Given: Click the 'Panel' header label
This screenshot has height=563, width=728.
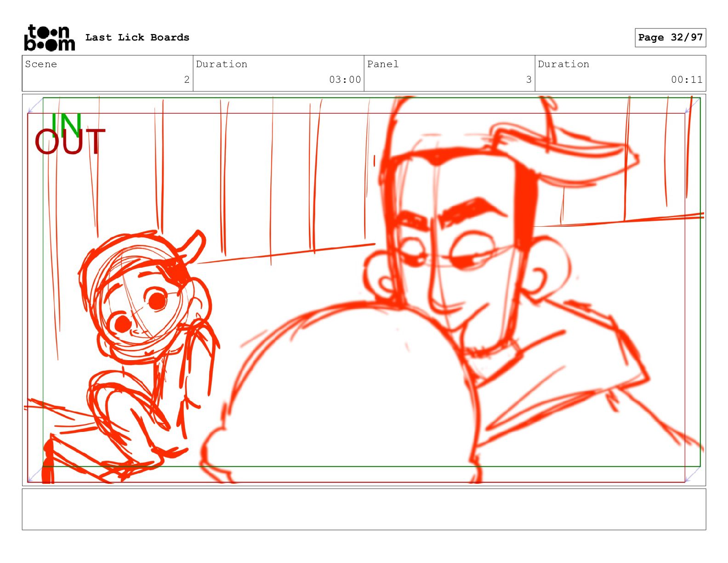Looking at the screenshot, I should click(383, 64).
